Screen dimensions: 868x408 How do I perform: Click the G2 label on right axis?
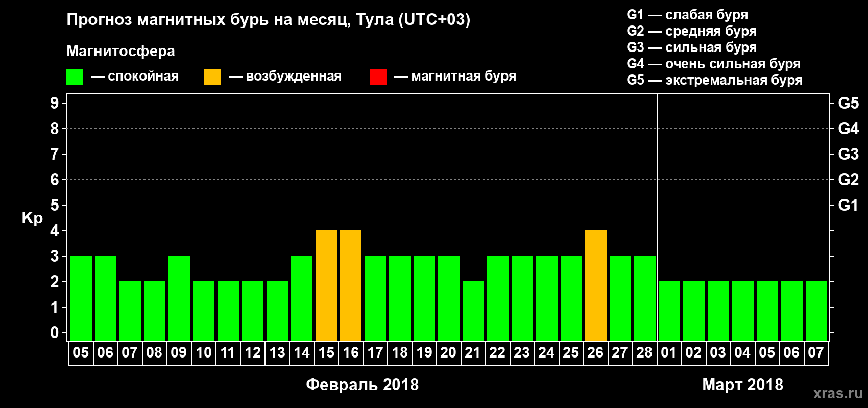[849, 180]
